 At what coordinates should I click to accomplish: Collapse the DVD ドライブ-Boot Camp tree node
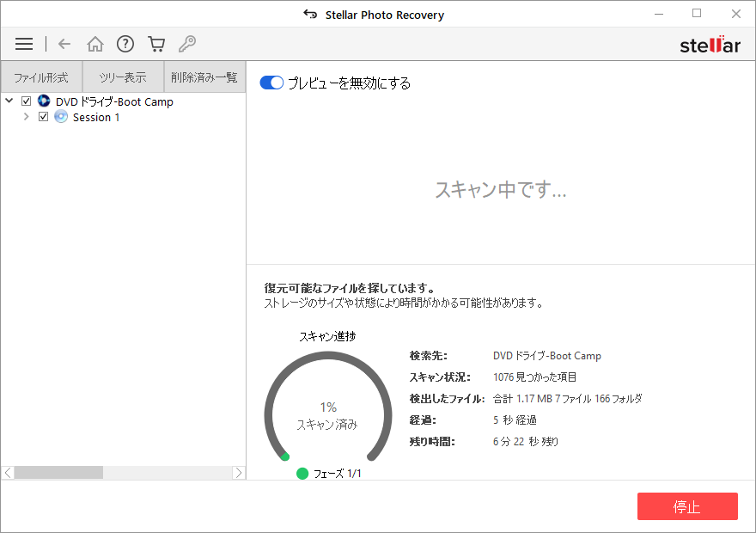9,101
